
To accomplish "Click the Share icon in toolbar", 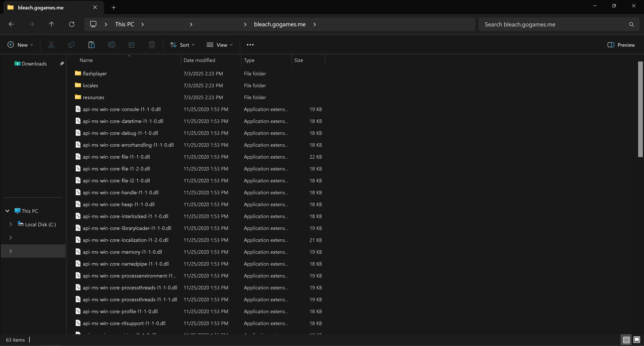I will 132,45.
